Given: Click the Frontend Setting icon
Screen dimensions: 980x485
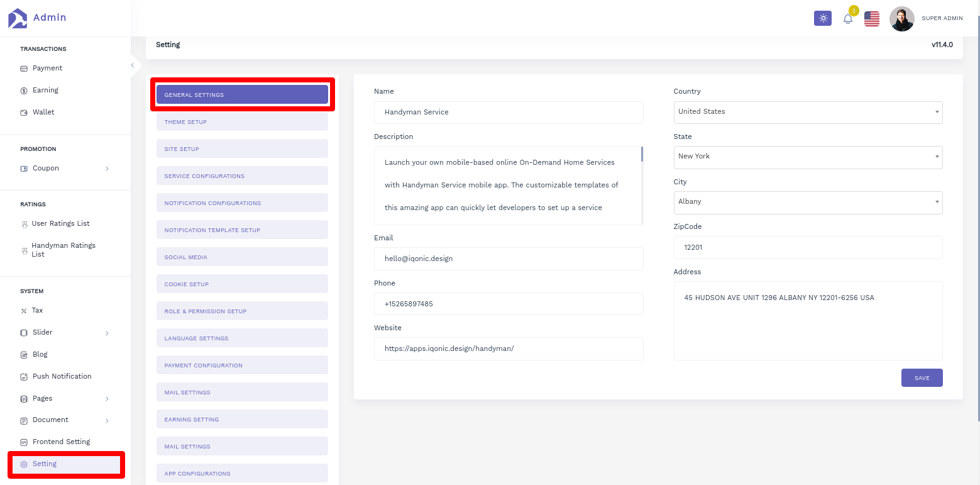Looking at the screenshot, I should coord(24,442).
